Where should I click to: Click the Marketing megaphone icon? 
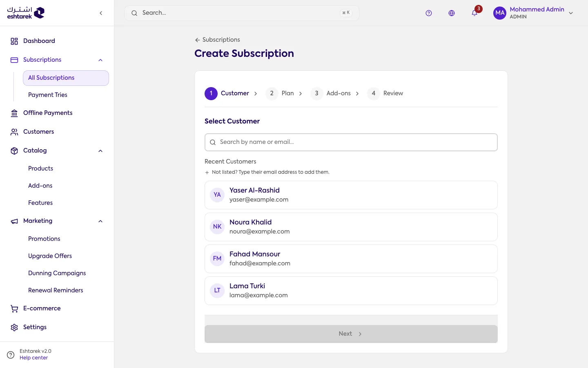click(x=14, y=221)
